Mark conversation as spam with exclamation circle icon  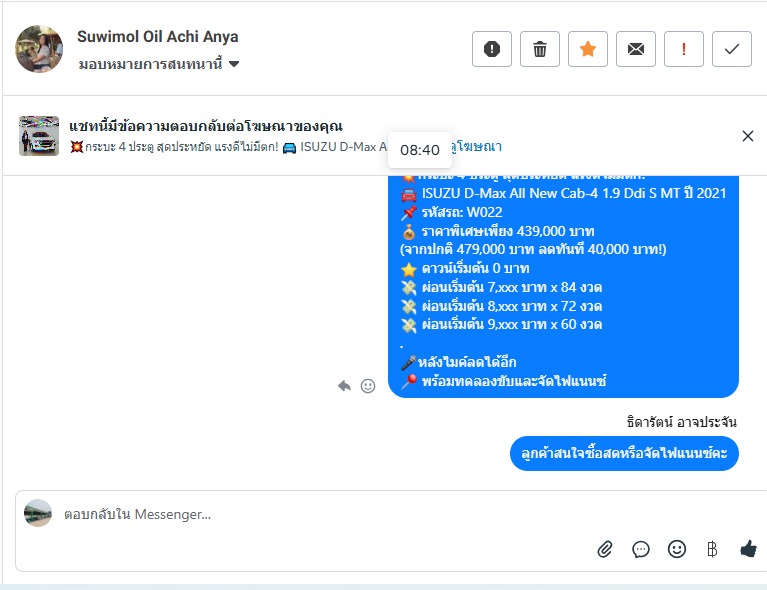(492, 49)
